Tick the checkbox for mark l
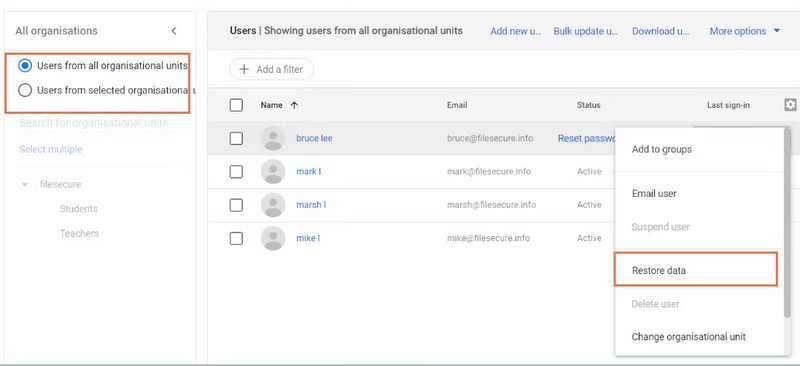 (x=236, y=172)
